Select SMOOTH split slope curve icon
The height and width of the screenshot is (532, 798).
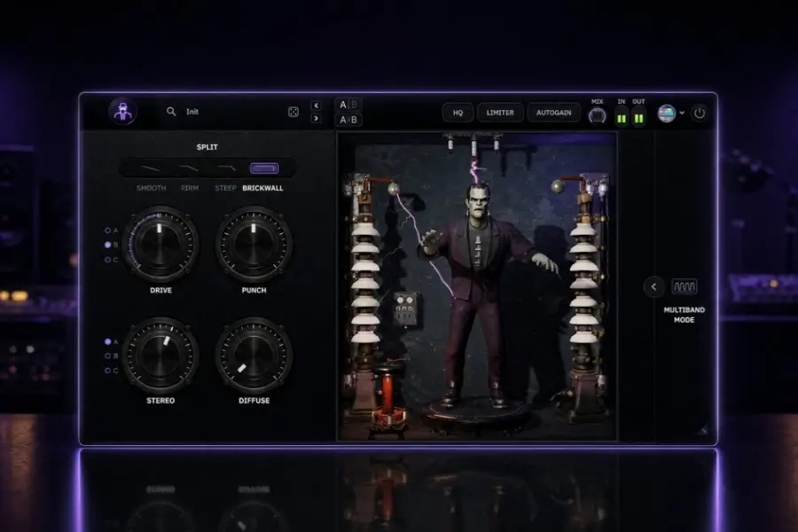tap(150, 168)
